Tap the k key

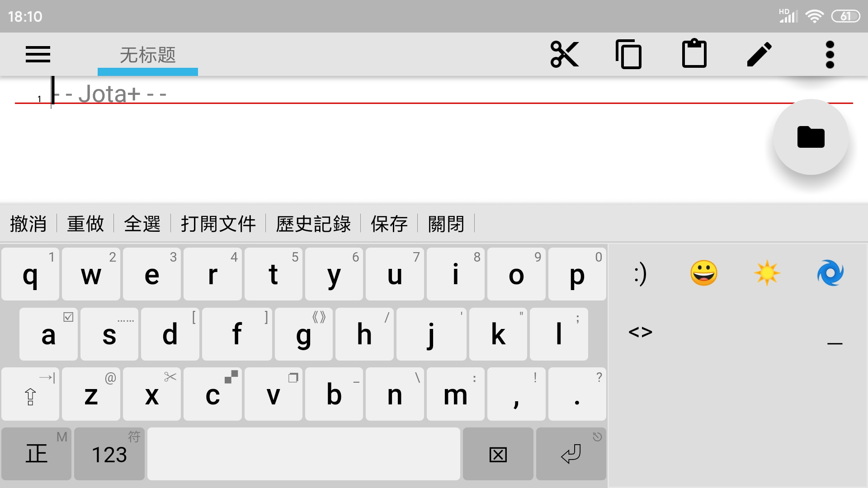point(498,334)
